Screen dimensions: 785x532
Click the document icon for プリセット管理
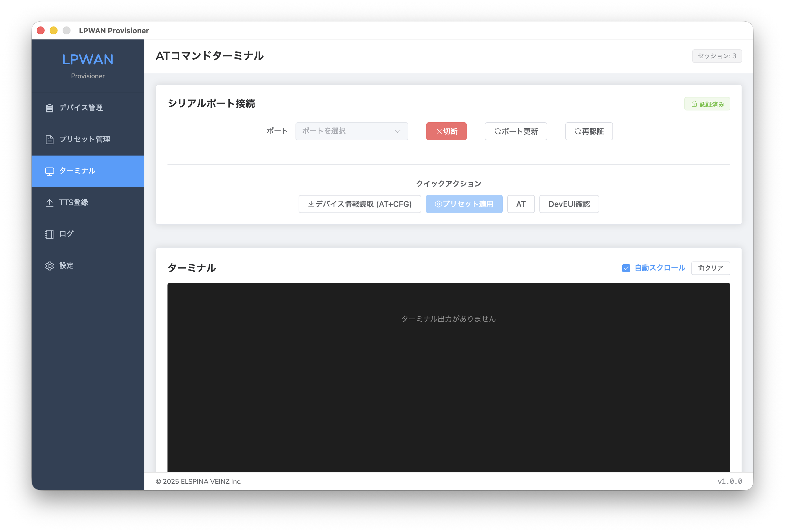(x=49, y=139)
